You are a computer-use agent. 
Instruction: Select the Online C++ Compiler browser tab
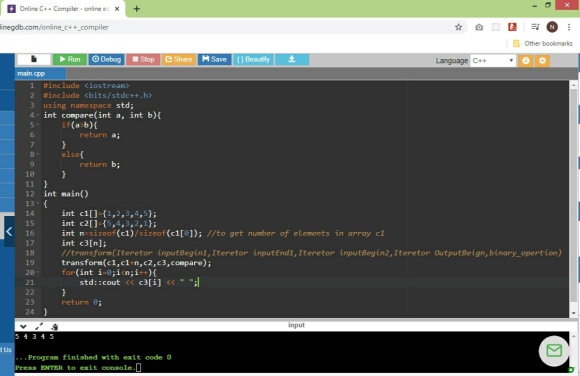(x=63, y=9)
